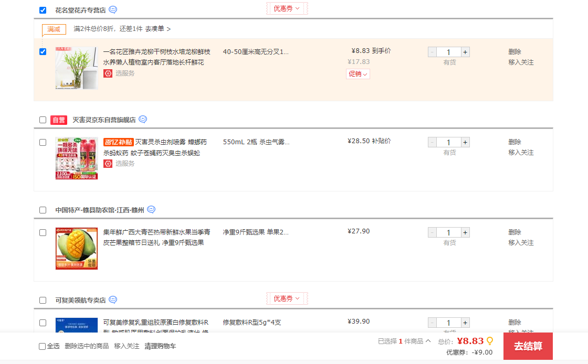Viewport: 588px width, 364px height.
Task: Select the 灭害灵 insecticide item checkbox
Action: pos(43,142)
